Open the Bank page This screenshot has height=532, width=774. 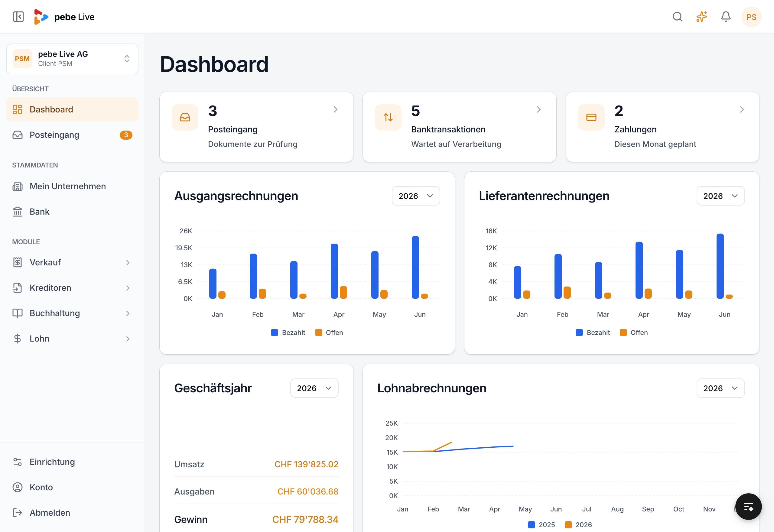coord(72,211)
